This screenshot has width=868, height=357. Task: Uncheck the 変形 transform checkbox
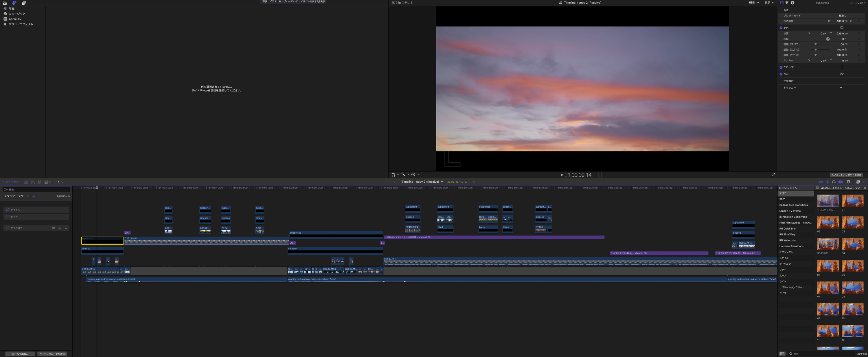pos(781,28)
